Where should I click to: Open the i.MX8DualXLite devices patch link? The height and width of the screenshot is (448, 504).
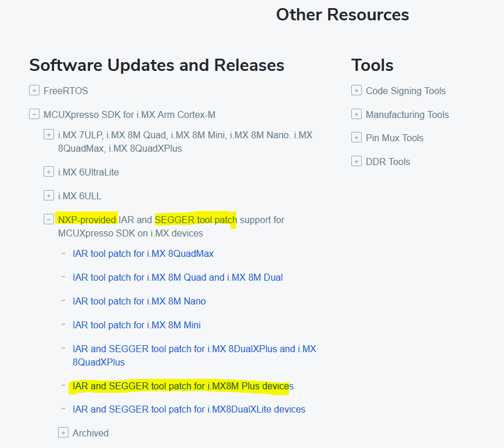click(x=189, y=409)
